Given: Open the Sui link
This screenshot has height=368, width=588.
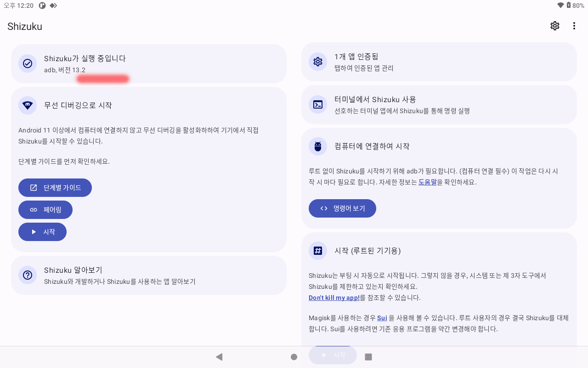Looking at the screenshot, I should point(382,318).
